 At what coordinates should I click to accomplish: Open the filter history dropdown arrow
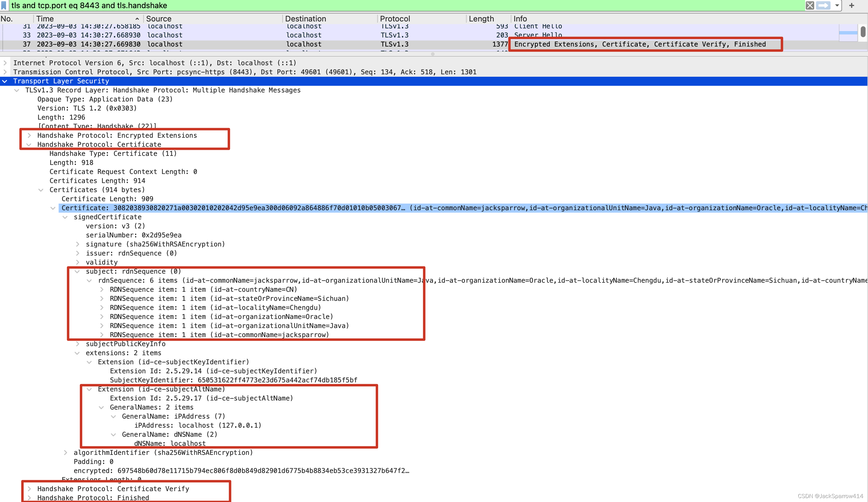[x=837, y=5]
